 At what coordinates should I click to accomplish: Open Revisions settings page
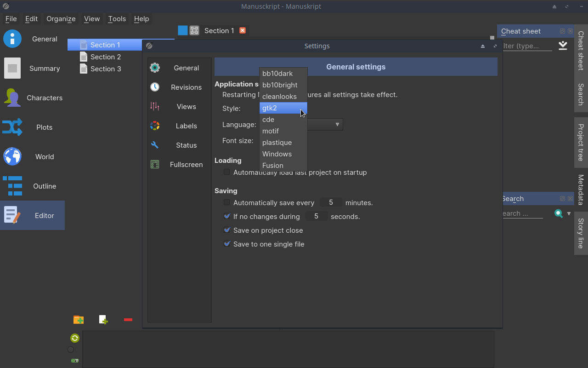(179, 87)
